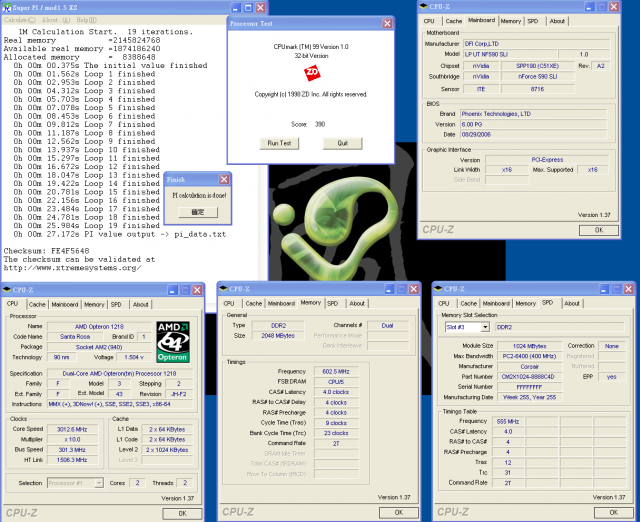The height and width of the screenshot is (522, 640).
Task: Click the CPU-Z Memory window title icon
Action: tap(223, 289)
